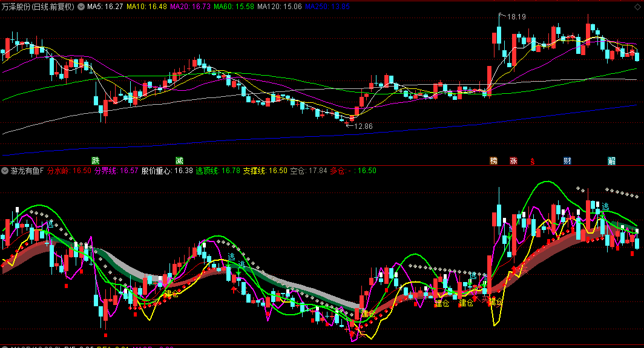Screen dimensions: 644x348
Task: Click the blue 财 event marker
Action: [567, 160]
